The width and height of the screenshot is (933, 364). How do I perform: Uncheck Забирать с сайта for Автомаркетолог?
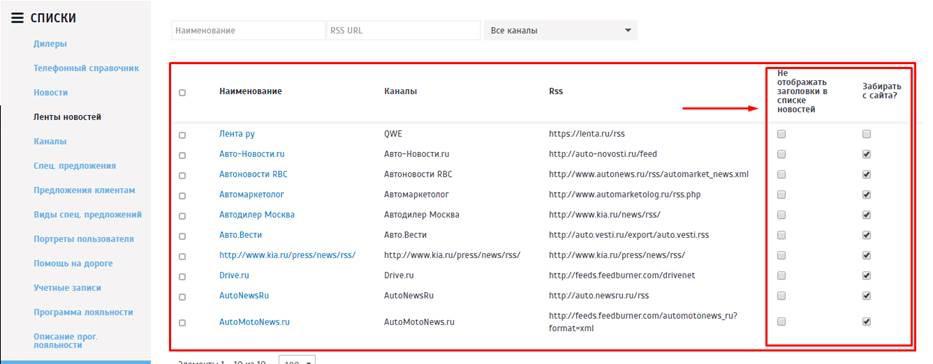[866, 194]
